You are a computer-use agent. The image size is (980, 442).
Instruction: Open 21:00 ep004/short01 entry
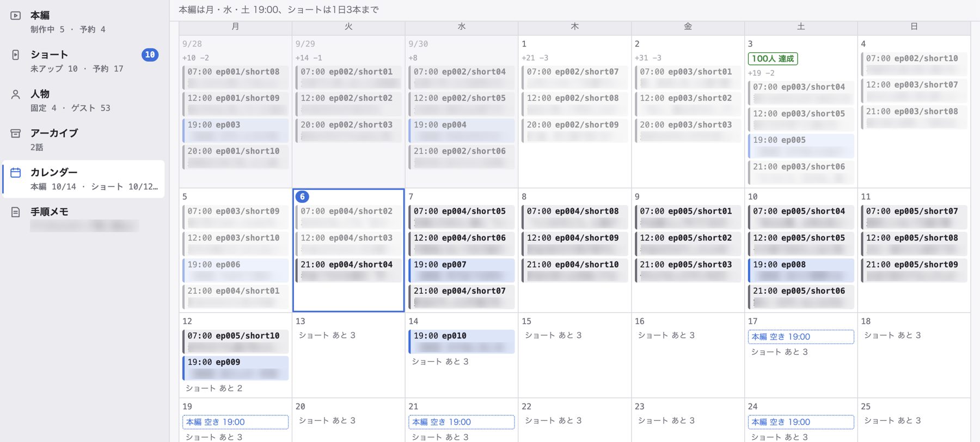click(x=235, y=297)
